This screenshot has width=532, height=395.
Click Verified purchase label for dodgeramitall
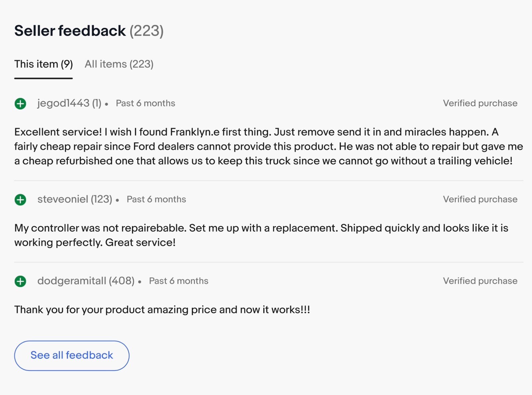[480, 281]
